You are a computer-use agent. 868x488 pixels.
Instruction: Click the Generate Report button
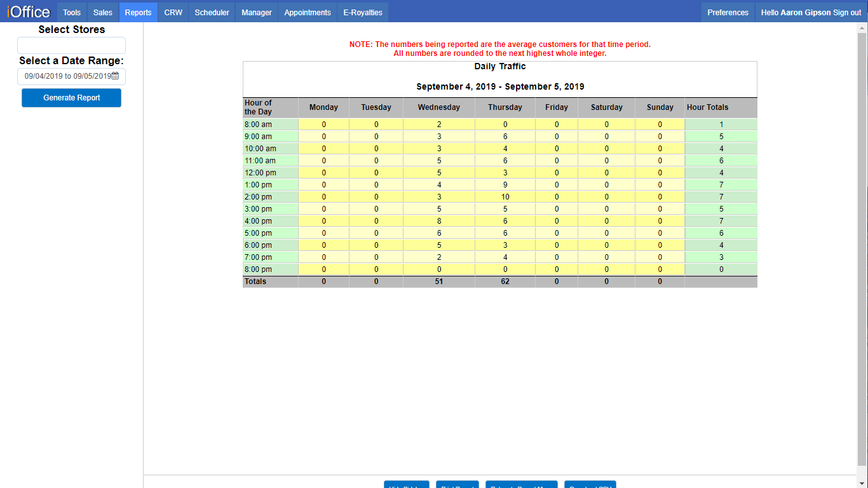(x=71, y=98)
